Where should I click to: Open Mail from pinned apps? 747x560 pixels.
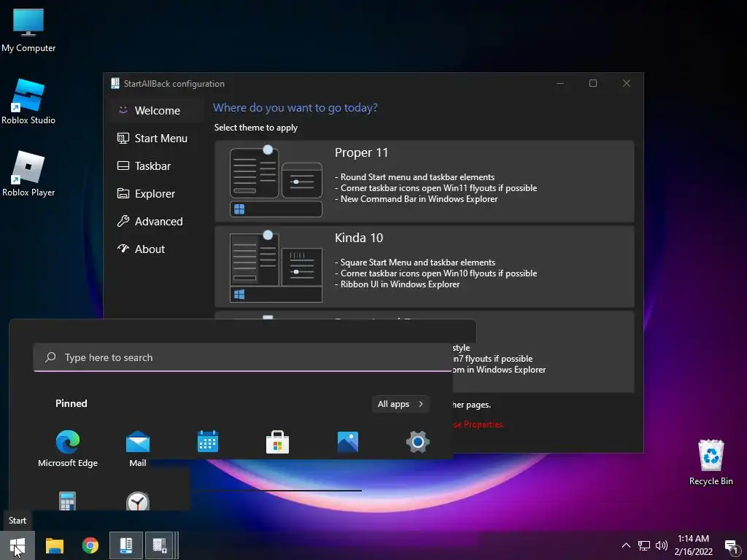coord(138,448)
